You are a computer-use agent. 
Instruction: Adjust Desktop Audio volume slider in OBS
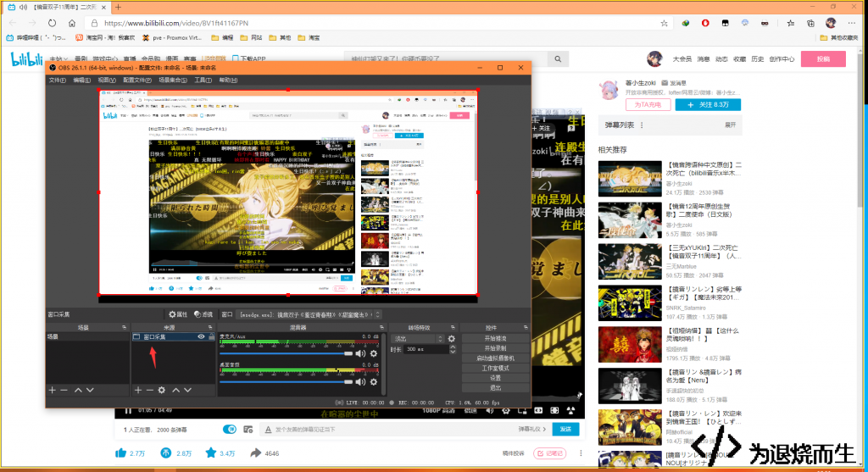(x=287, y=382)
